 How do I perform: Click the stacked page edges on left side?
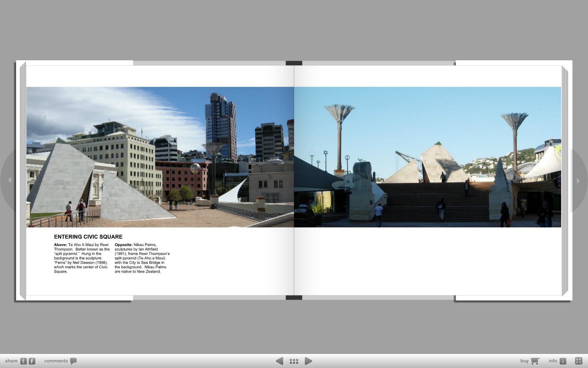(23, 180)
